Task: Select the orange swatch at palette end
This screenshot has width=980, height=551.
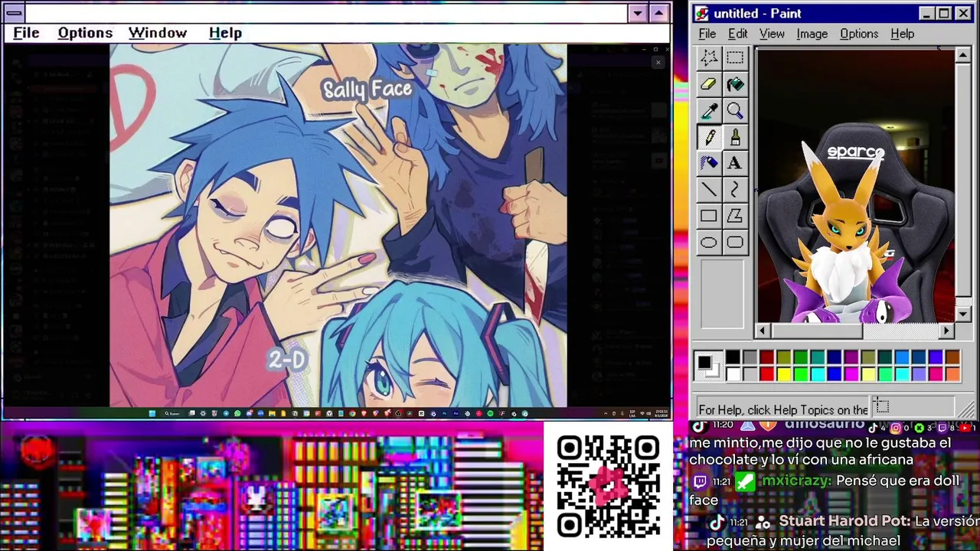Action: point(952,373)
